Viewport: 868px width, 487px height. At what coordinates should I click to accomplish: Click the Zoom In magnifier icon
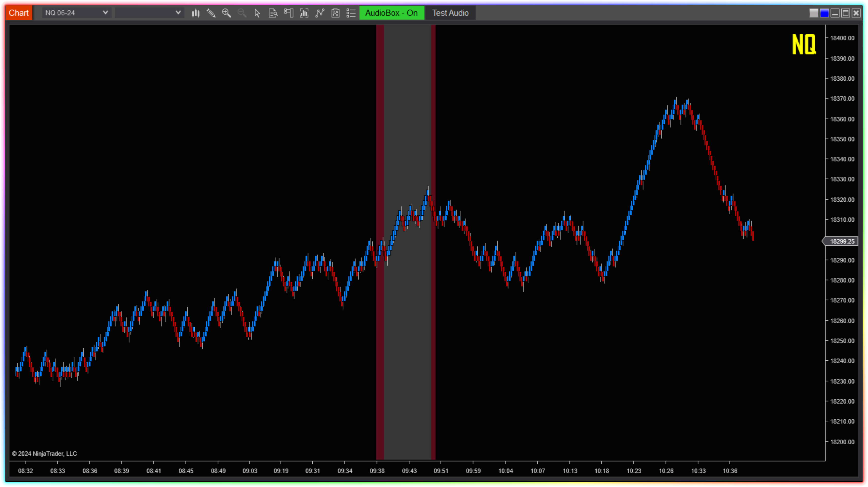[226, 13]
